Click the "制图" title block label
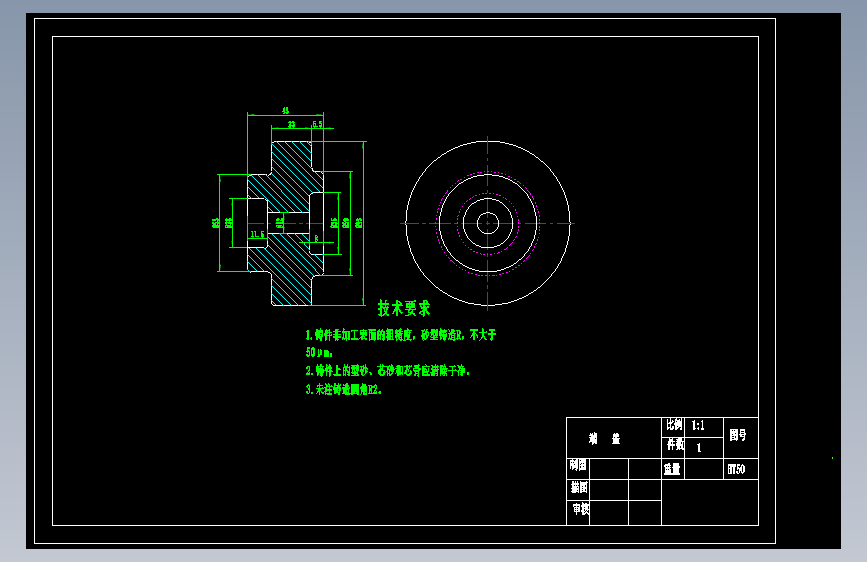 [578, 465]
